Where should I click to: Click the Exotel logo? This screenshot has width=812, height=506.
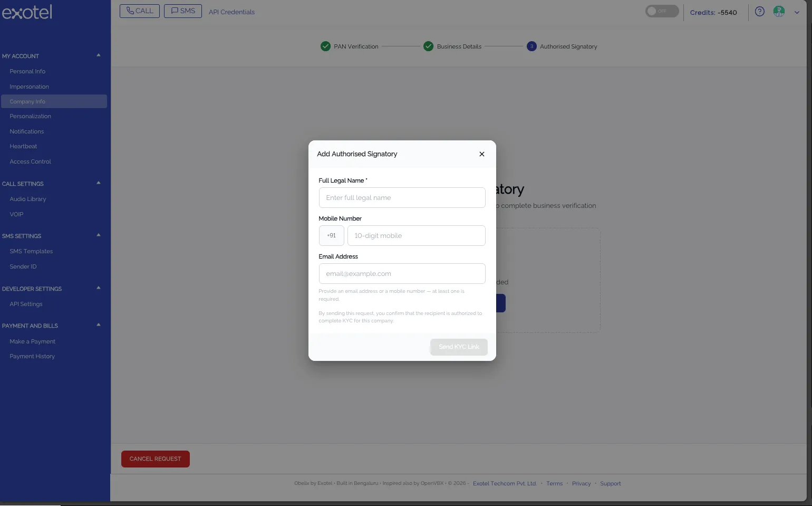coord(27,12)
